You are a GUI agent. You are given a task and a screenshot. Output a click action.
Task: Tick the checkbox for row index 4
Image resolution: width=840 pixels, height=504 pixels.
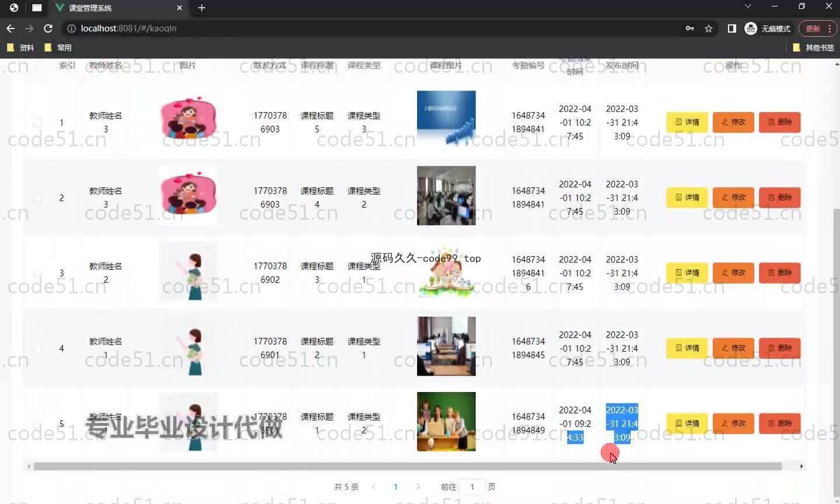[37, 348]
